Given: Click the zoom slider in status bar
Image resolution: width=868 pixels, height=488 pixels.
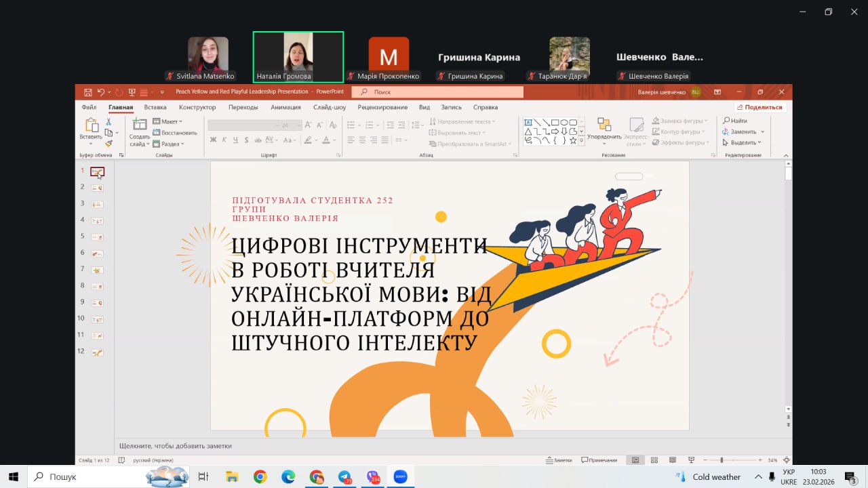Looking at the screenshot, I should pyautogui.click(x=721, y=460).
